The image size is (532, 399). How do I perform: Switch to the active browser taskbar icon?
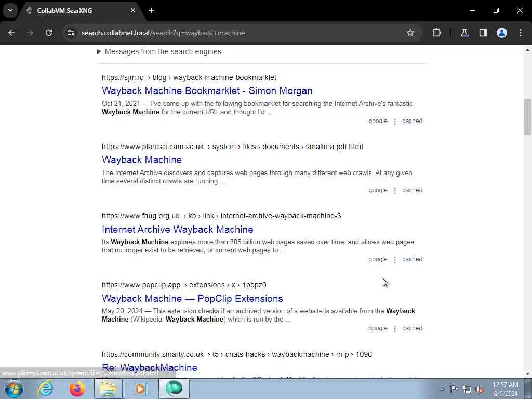point(174,389)
